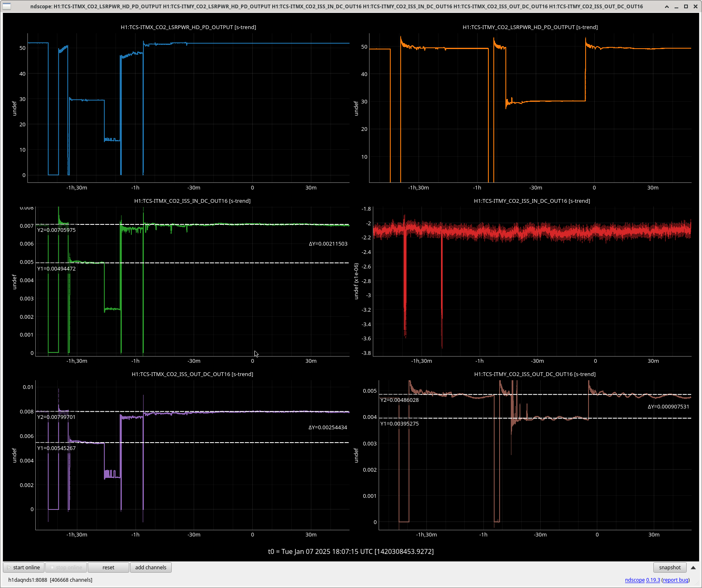
Task: Close the ndscope window
Action: pos(695,6)
